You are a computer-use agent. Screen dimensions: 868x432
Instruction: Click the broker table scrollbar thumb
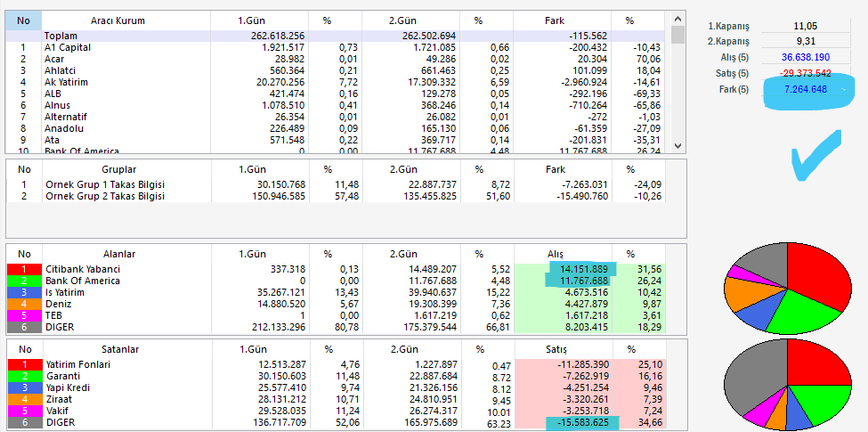point(677,35)
